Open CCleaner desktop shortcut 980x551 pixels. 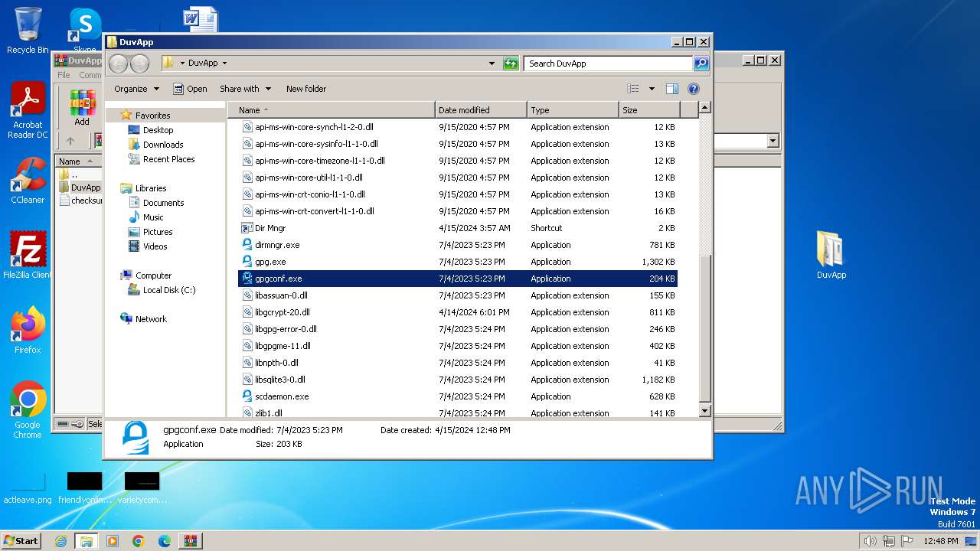click(x=28, y=181)
